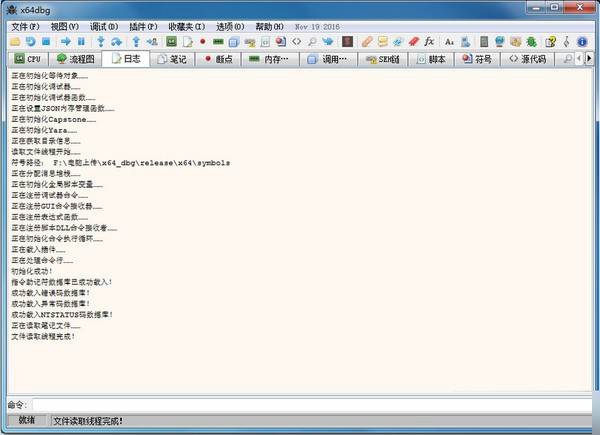Viewport: 600px width, 435px height.
Task: Click the Step over toolbar icon
Action: 117,42
